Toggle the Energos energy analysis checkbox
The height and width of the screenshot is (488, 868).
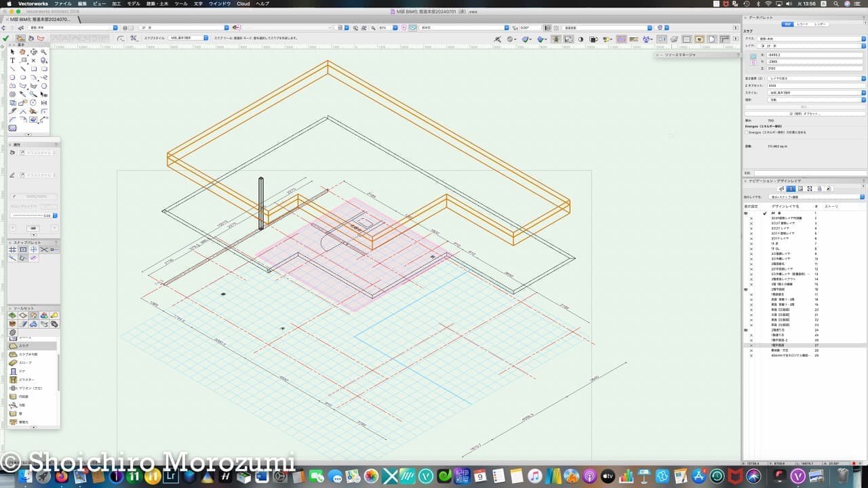click(x=747, y=132)
